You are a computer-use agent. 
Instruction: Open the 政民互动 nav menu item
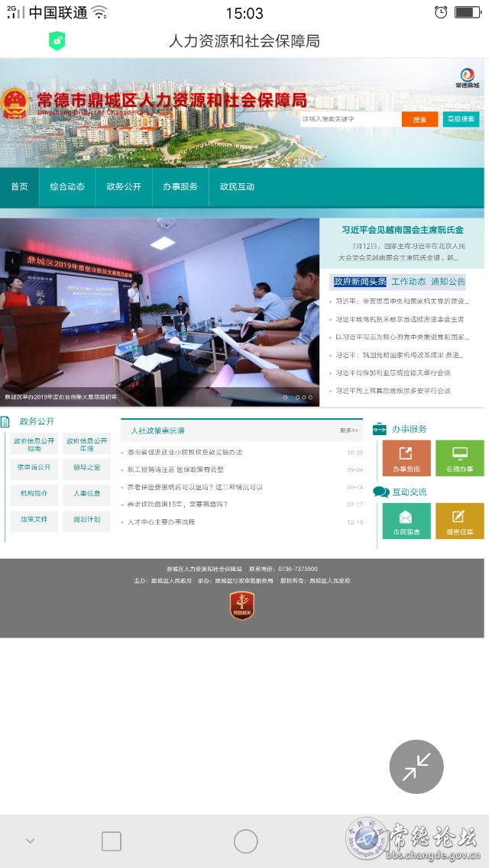[237, 187]
